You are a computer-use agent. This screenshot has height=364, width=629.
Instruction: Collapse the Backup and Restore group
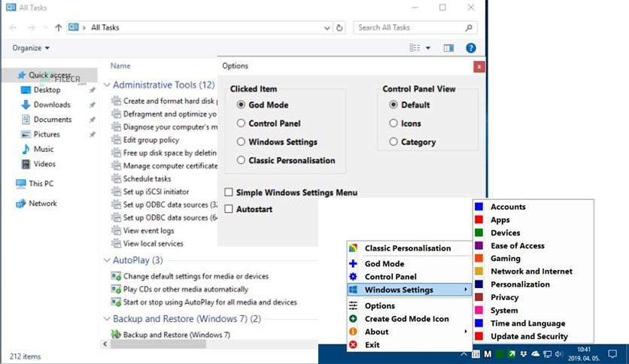pos(107,319)
